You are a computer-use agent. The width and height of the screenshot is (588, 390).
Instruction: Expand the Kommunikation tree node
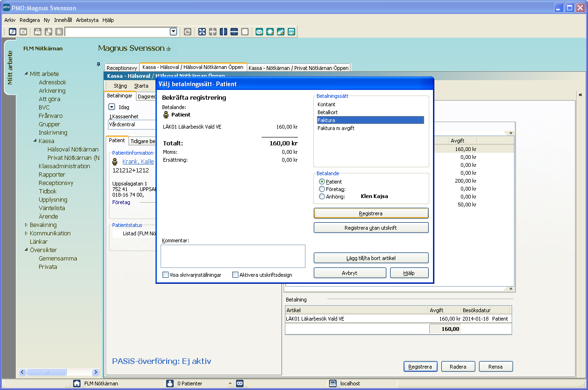click(x=26, y=233)
